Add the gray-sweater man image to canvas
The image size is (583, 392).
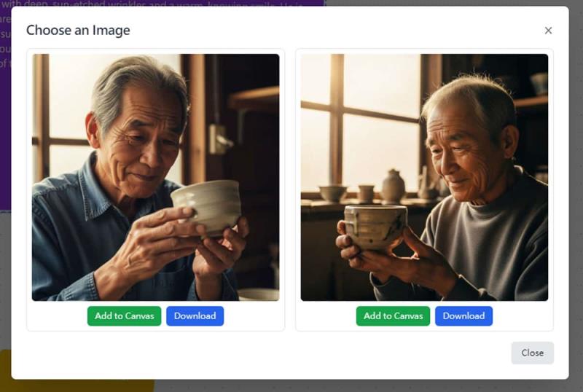coord(393,315)
